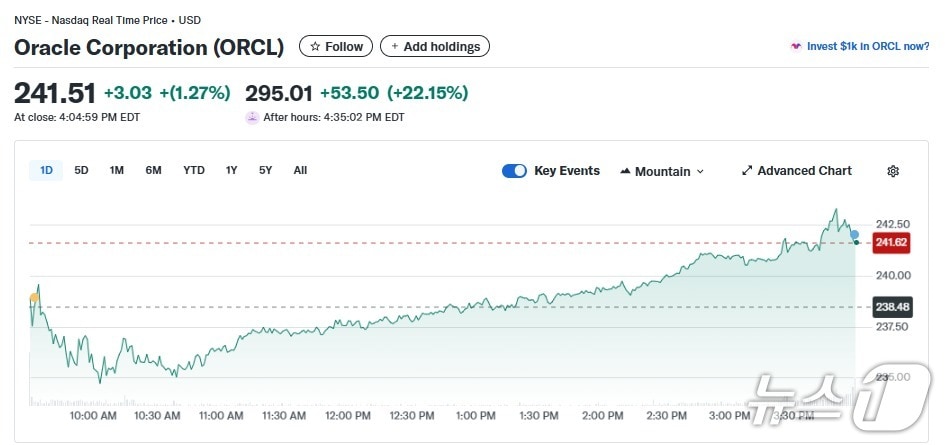This screenshot has width=945, height=445.
Task: Click the heart icon beside Invest link
Action: 796,47
